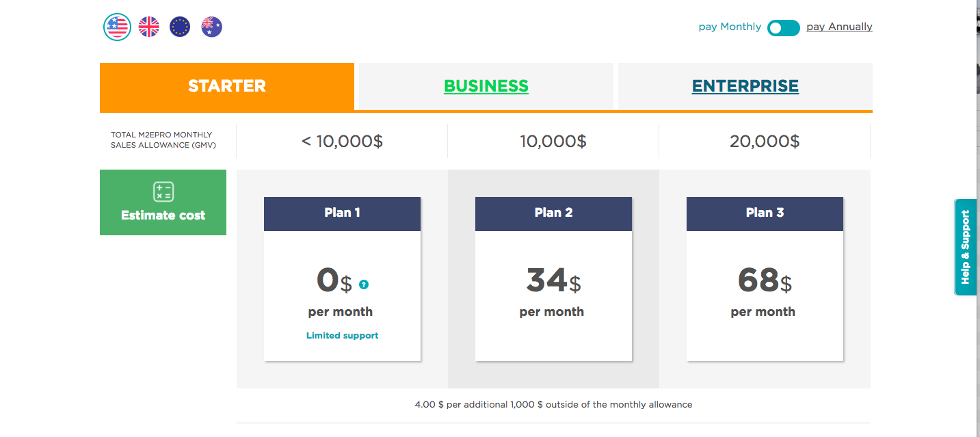980x437 pixels.
Task: Pick the Australian flag icon
Action: click(x=211, y=27)
